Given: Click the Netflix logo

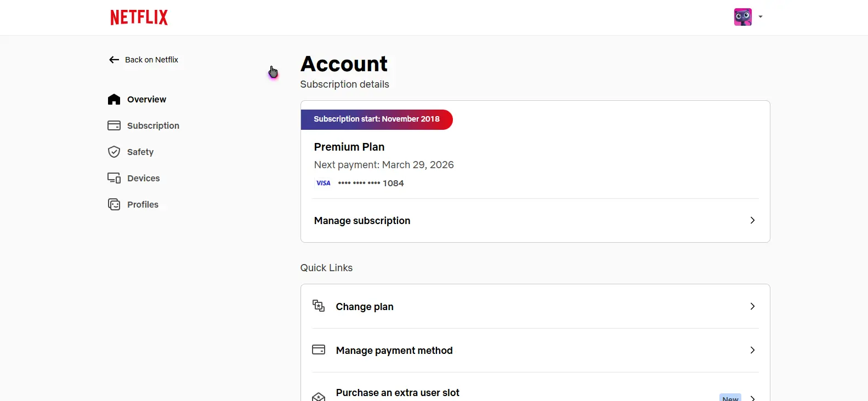Looking at the screenshot, I should [x=139, y=18].
